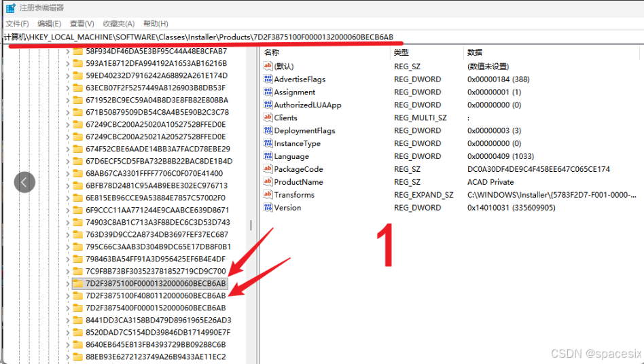Select folder icon of 6F9CCC11AA771244E9CAABCE639D8671
This screenshot has width=644, height=364.
(77, 210)
